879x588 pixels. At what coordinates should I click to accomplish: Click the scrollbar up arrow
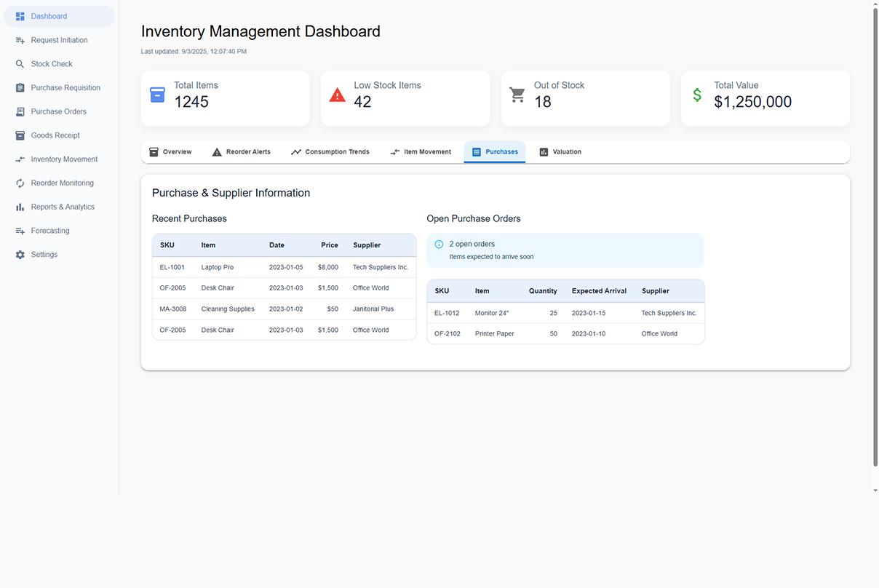coord(875,4)
